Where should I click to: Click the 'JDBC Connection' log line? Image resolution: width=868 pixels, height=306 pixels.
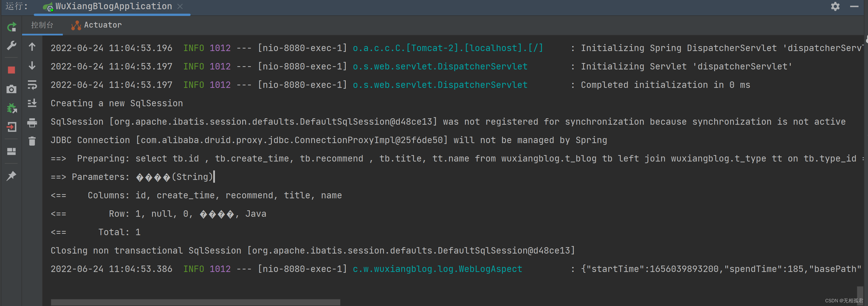pos(329,140)
